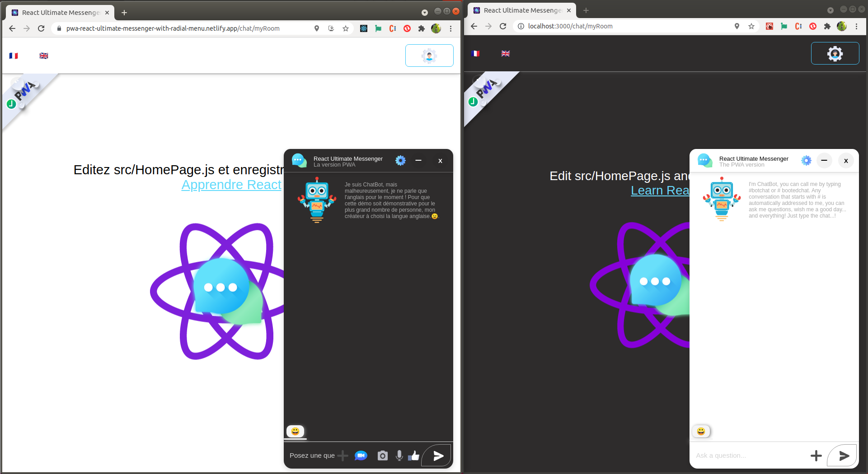Collapse plus options in left chat input
Screen dimensions: 868x474
[343, 455]
